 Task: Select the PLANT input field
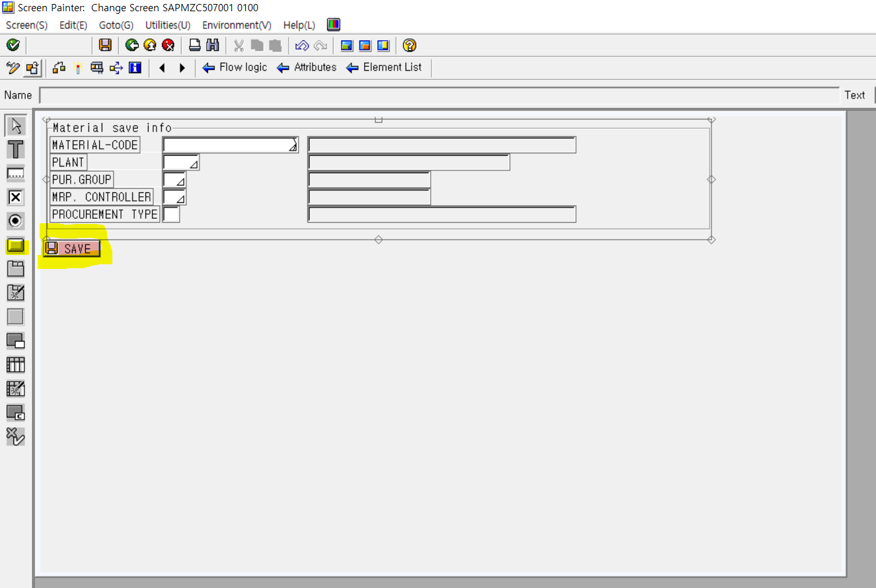point(181,163)
